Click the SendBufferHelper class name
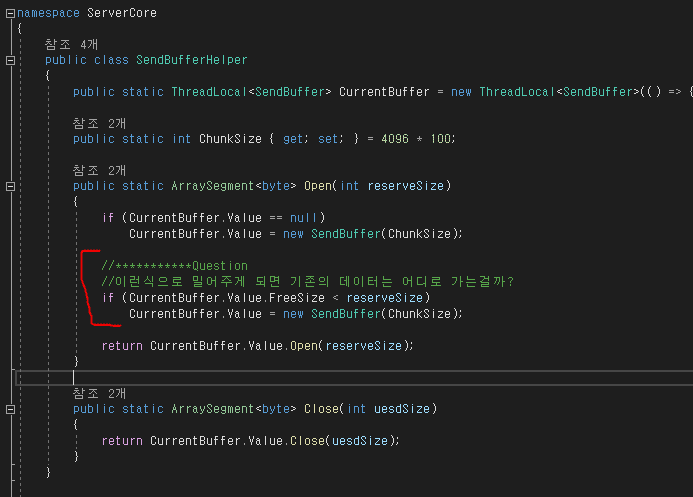Viewport: 693px width, 497px height. (x=191, y=60)
